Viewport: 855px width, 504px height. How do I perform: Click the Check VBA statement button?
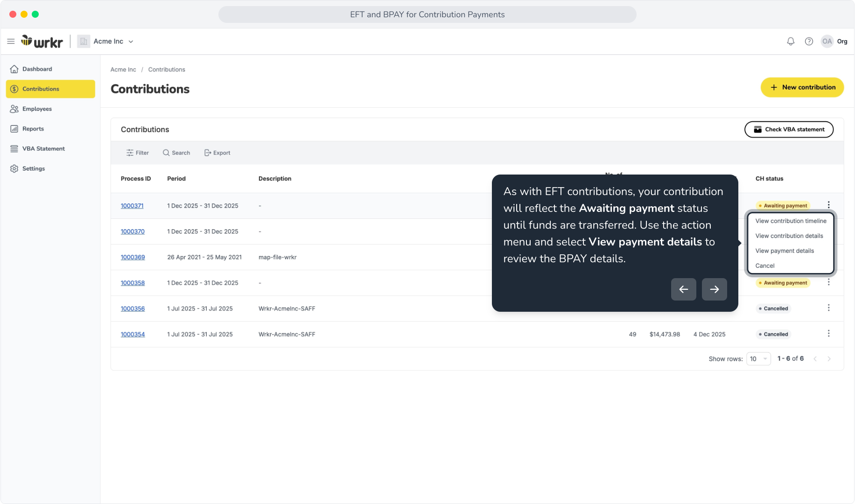click(x=789, y=130)
